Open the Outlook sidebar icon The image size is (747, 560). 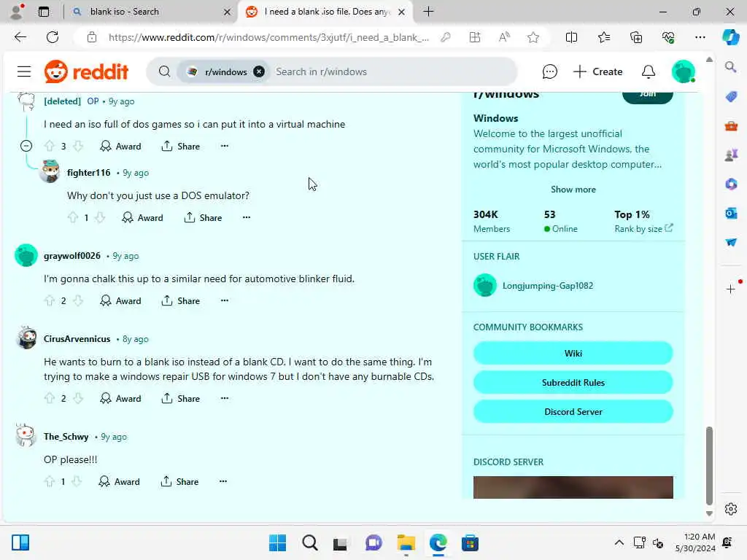(x=731, y=213)
